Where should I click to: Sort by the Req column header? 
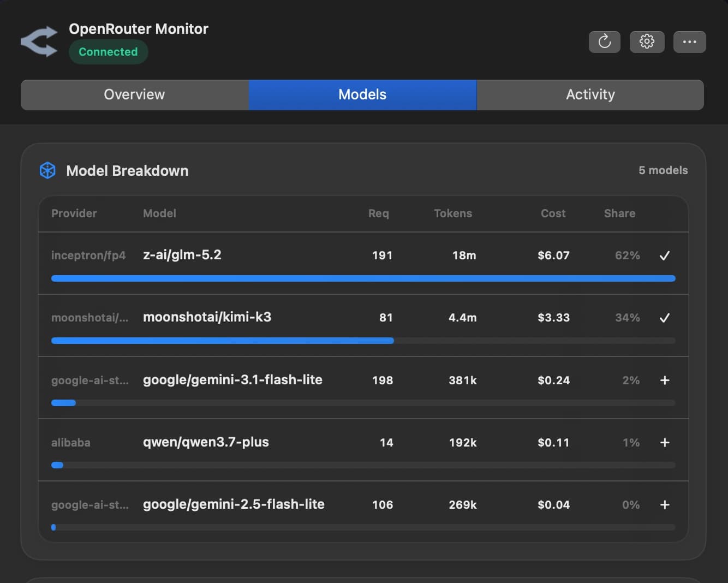[379, 213]
